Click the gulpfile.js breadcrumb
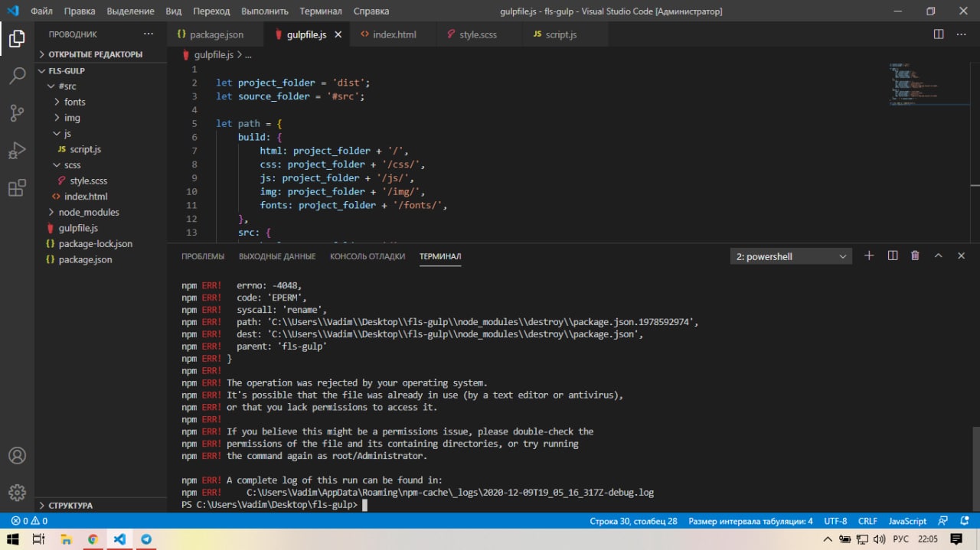The width and height of the screenshot is (980, 550). (x=214, y=55)
